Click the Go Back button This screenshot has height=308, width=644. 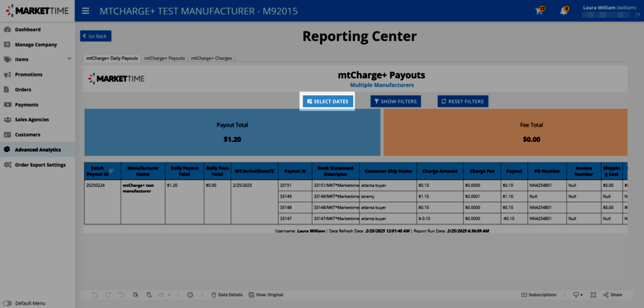click(x=96, y=36)
